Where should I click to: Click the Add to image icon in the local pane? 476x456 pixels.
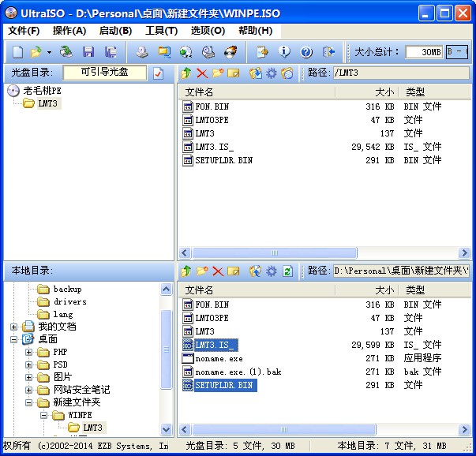(256, 271)
